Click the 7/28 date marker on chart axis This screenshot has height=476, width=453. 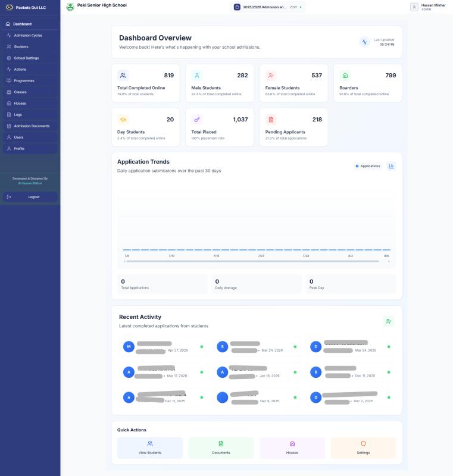pos(306,256)
